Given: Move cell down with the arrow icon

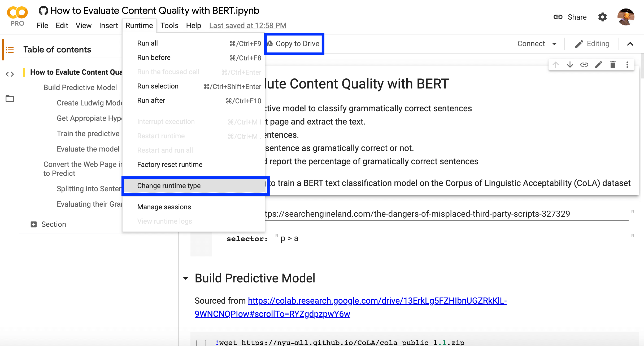Looking at the screenshot, I should pos(570,65).
